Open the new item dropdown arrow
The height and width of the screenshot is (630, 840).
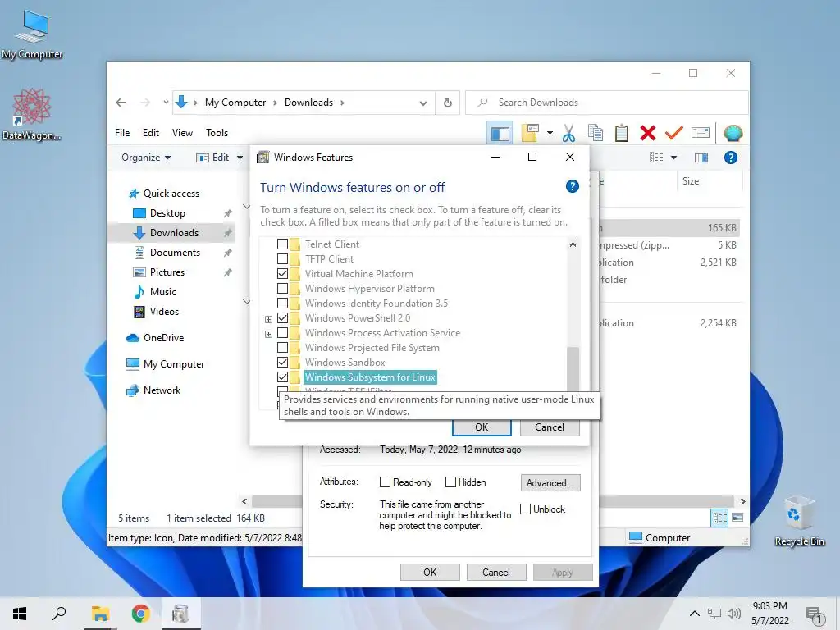tap(550, 133)
